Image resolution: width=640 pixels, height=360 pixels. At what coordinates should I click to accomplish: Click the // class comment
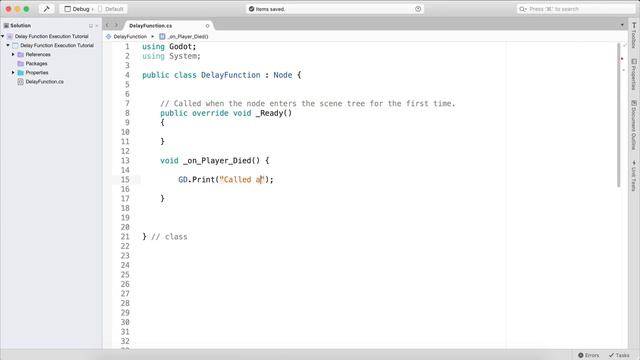(169, 237)
